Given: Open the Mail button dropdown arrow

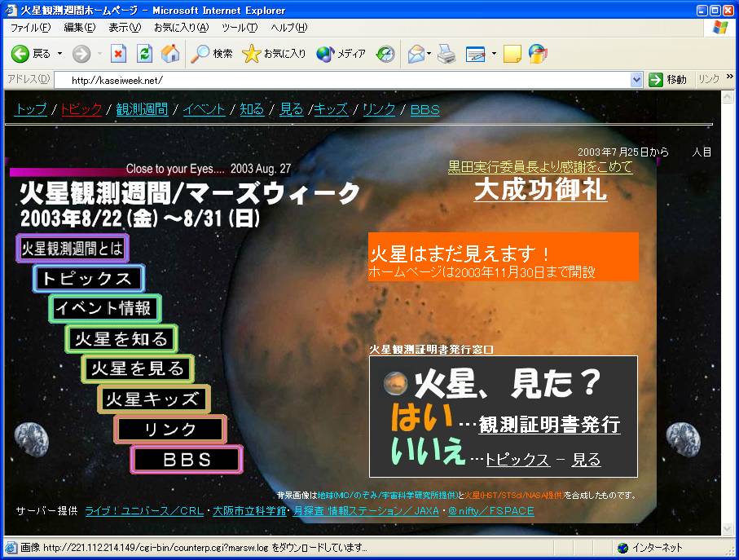Looking at the screenshot, I should tap(429, 54).
